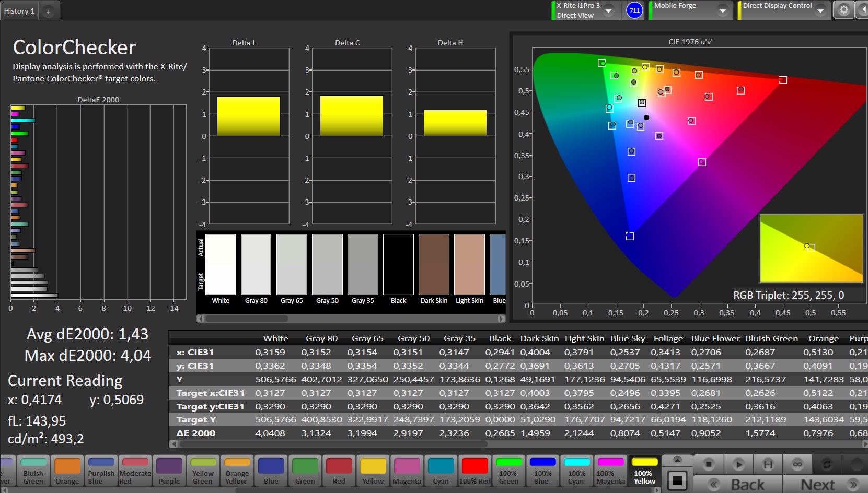Click the refresh arrows icon
The width and height of the screenshot is (868, 493).
[x=826, y=464]
